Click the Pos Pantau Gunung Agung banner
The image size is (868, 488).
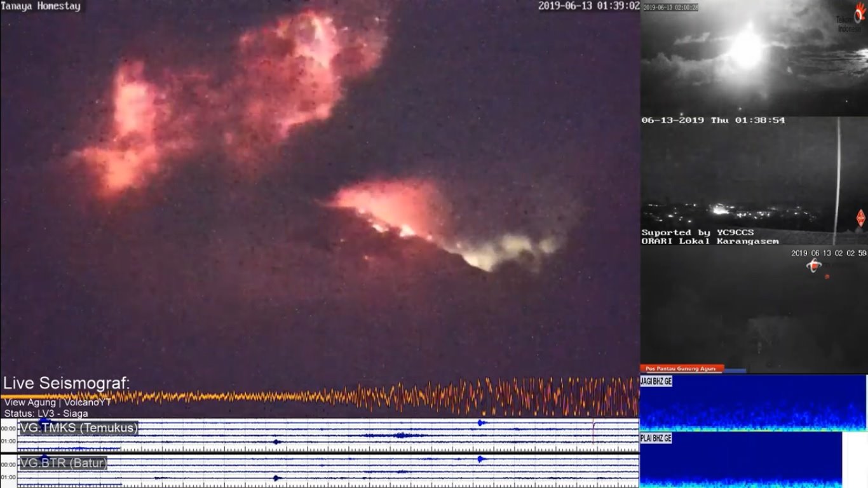coord(681,369)
